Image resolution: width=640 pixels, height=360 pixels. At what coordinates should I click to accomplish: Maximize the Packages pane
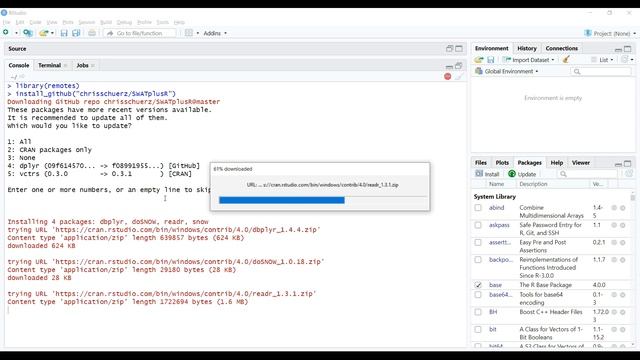tap(628, 164)
